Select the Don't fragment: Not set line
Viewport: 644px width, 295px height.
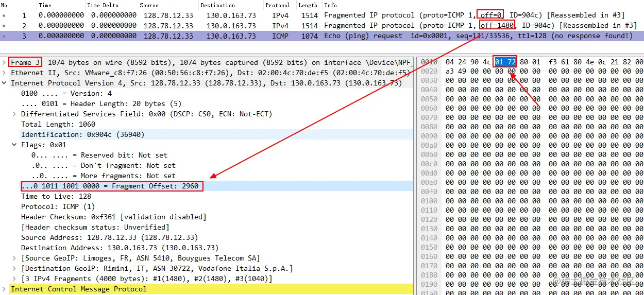click(x=104, y=165)
